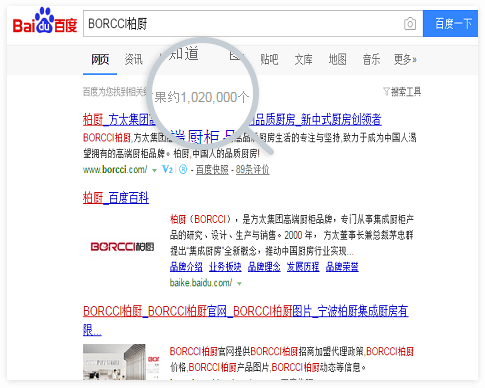Open the 品牌荣誉 sub-link
This screenshot has height=388, width=485.
click(342, 267)
